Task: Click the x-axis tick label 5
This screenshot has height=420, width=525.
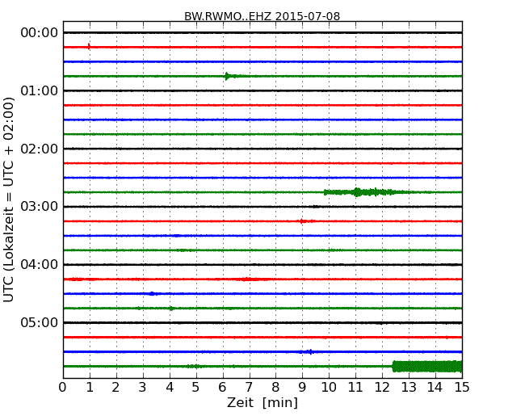Action: coord(195,388)
